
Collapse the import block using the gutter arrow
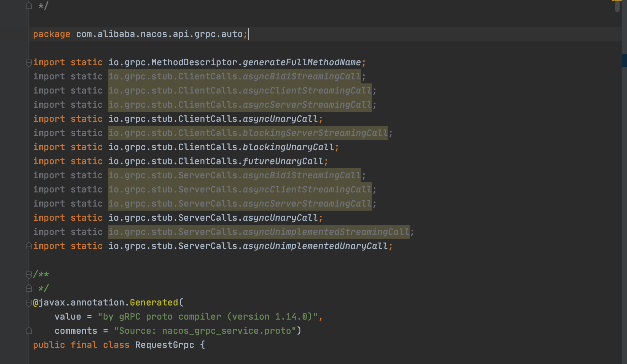[x=29, y=62]
